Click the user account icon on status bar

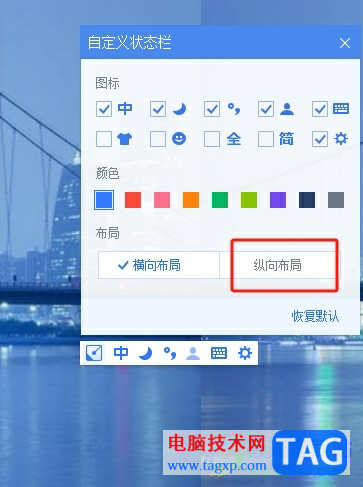pyautogui.click(x=193, y=353)
